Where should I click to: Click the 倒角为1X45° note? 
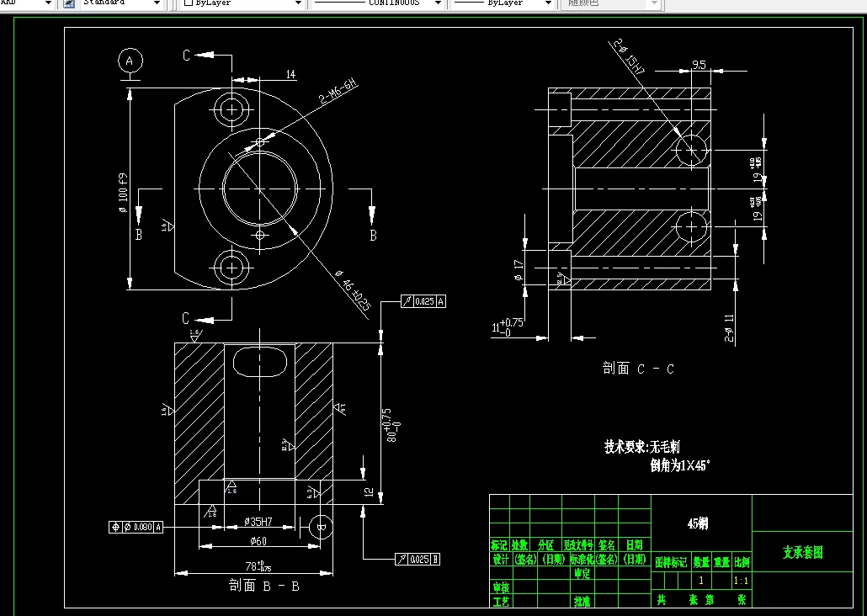[679, 465]
